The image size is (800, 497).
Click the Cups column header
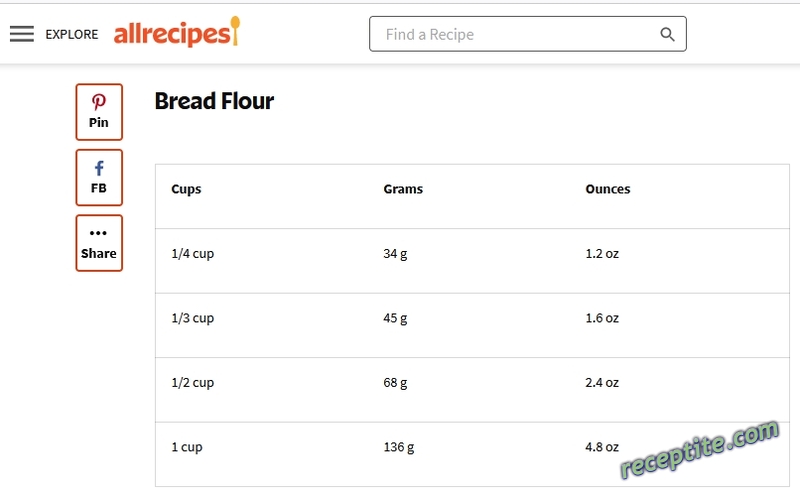tap(186, 189)
